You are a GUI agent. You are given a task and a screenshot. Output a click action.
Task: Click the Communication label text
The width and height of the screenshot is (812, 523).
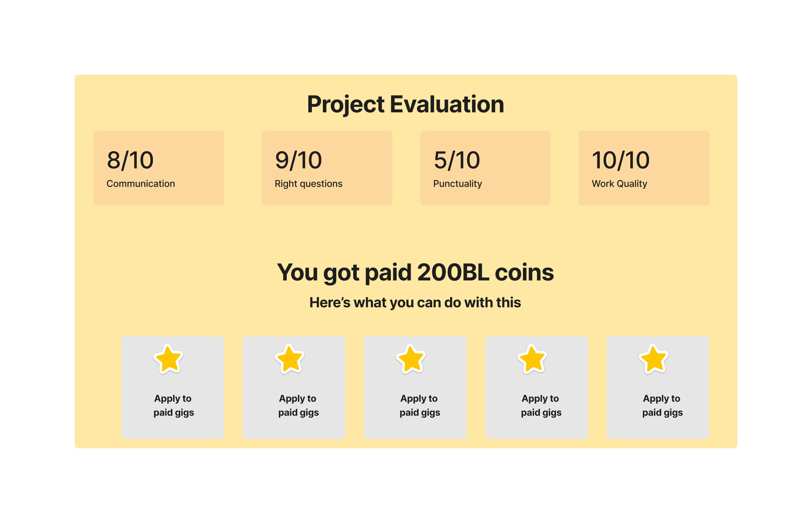(141, 183)
